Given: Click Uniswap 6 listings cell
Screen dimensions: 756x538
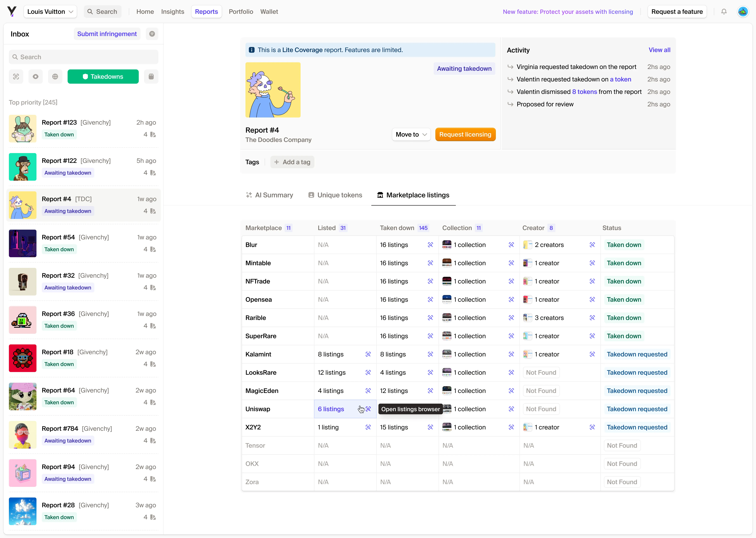Looking at the screenshot, I should coord(345,409).
